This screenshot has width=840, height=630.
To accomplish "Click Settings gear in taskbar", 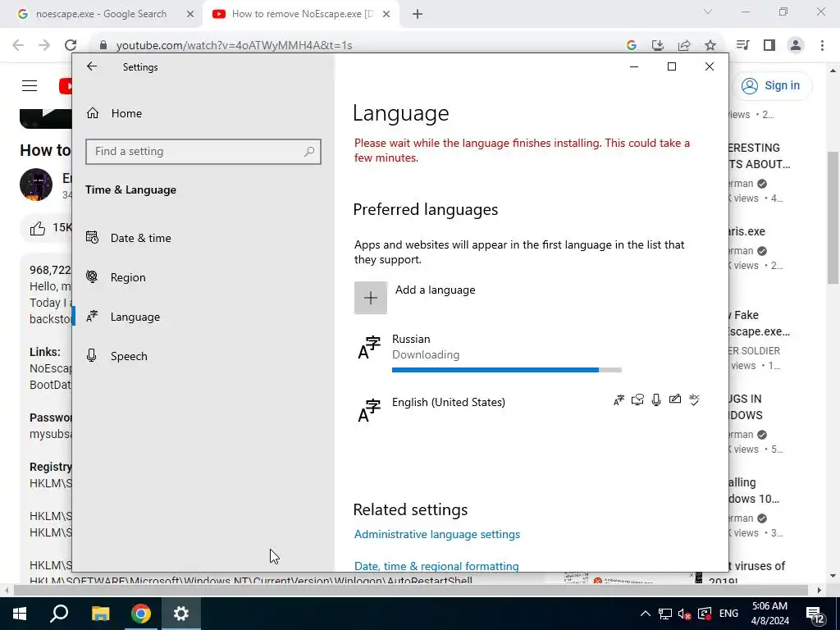I will (181, 614).
